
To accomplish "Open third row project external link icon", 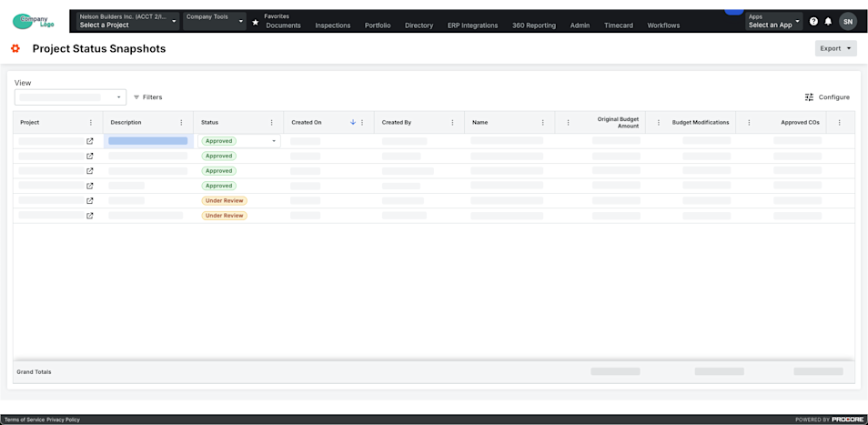I will pyautogui.click(x=90, y=171).
